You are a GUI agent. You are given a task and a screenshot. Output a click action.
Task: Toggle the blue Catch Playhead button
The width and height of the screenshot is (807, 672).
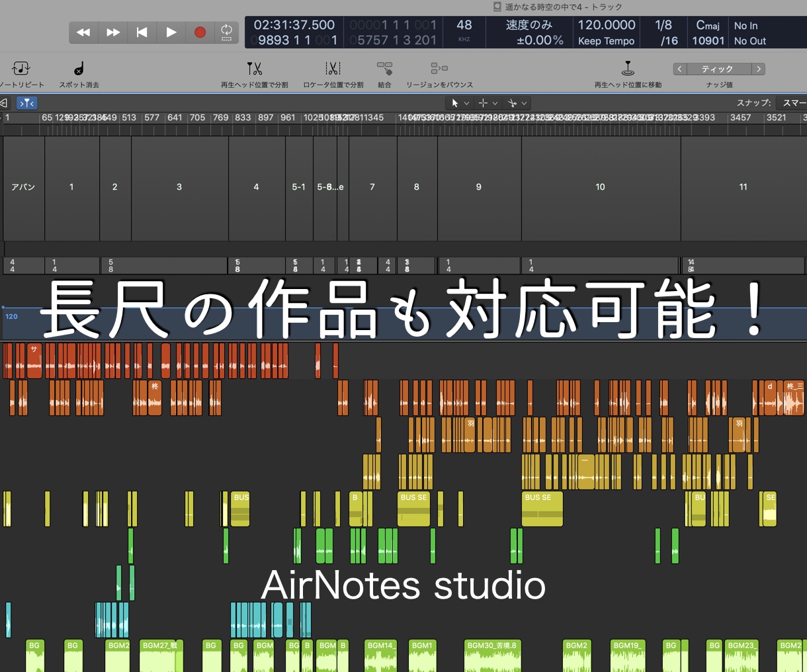tap(27, 103)
